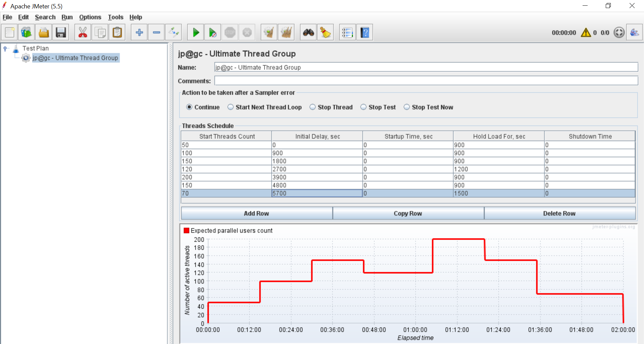Click the Reset Search brush icon
Viewport: 644px width, 344px height.
[x=326, y=33]
